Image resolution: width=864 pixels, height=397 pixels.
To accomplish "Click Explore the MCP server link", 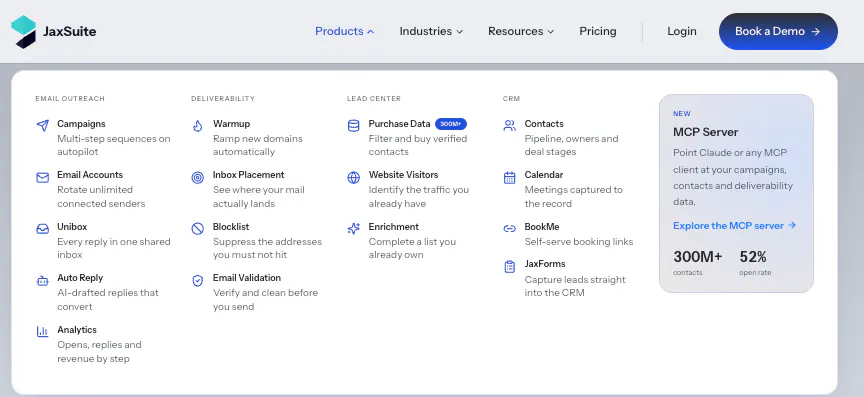I will 735,226.
